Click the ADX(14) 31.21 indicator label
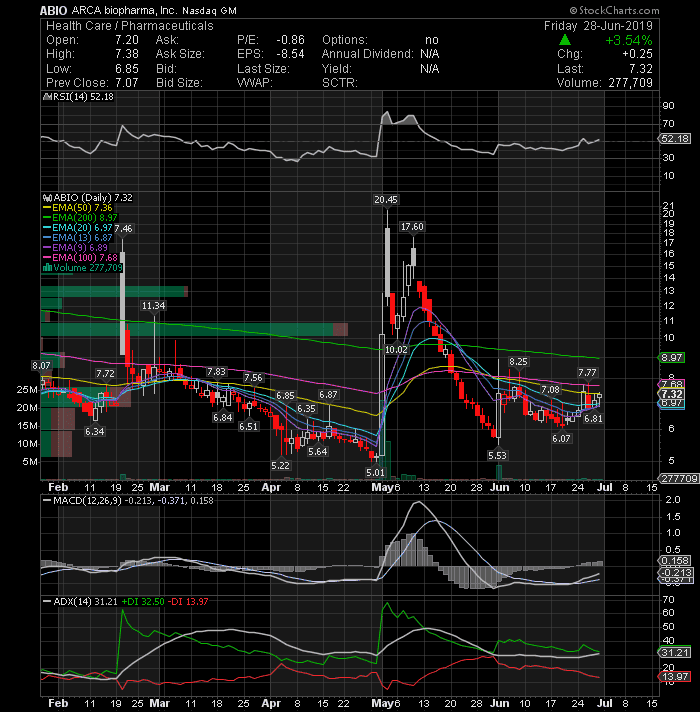The height and width of the screenshot is (712, 700). coord(85,602)
